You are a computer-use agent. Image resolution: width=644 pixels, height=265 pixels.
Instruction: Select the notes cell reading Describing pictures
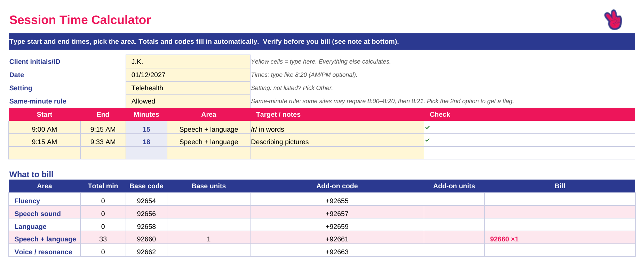337,140
